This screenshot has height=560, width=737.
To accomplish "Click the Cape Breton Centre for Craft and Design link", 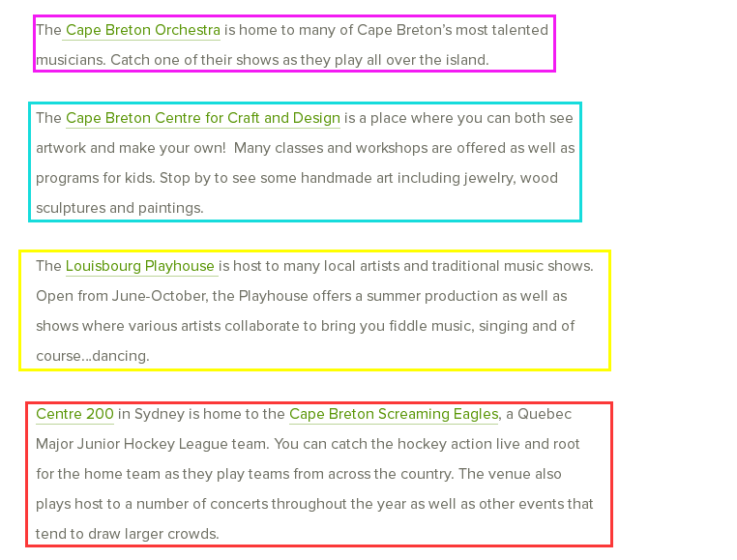I will click(203, 118).
